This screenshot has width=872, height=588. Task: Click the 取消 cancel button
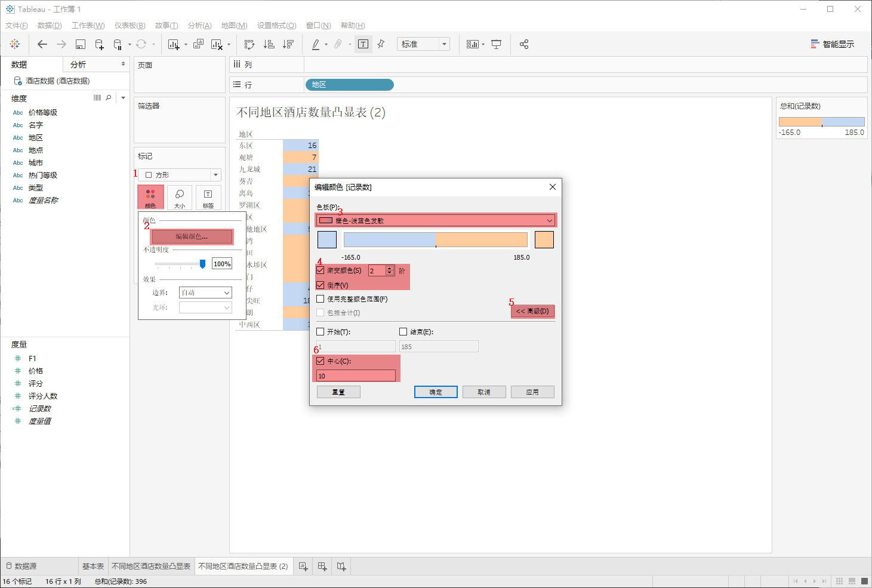[484, 392]
